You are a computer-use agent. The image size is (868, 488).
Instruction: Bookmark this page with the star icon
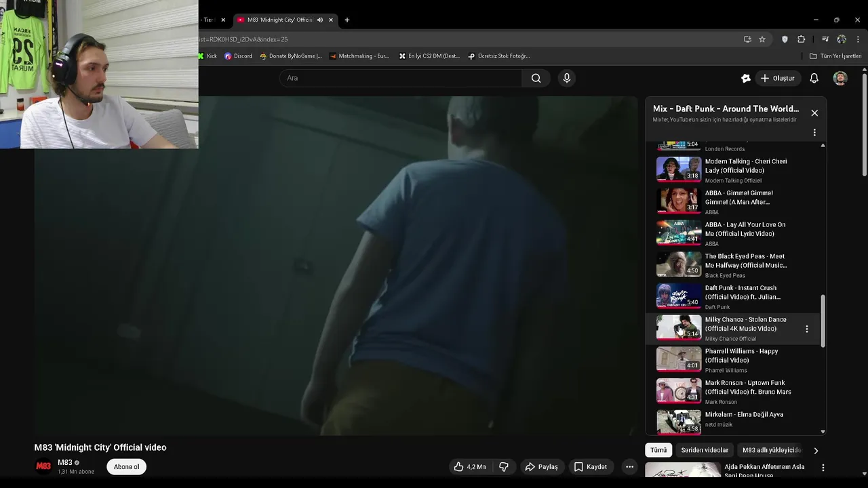[762, 39]
